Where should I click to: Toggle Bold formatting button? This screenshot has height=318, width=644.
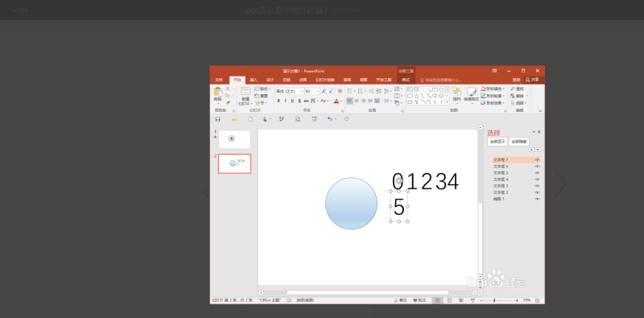[x=279, y=101]
